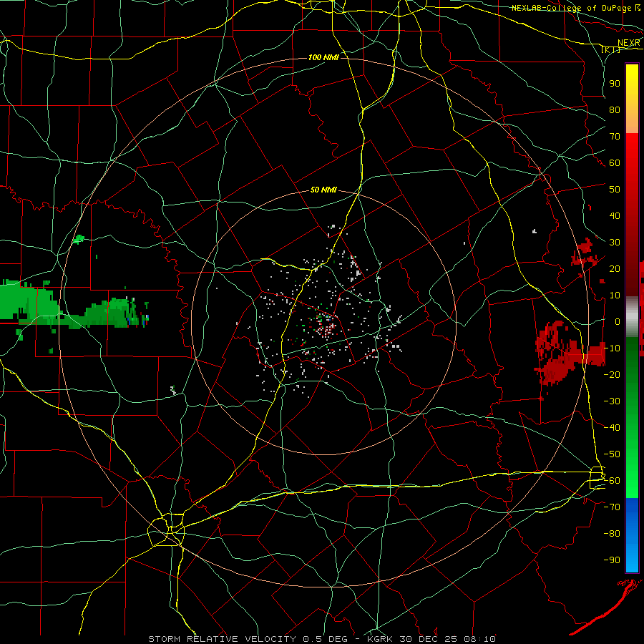Click the -70 scale label
The image size is (644, 644).
point(613,507)
